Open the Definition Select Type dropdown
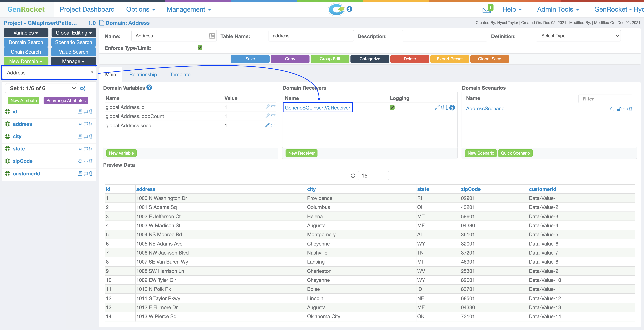The width and height of the screenshot is (644, 330). 578,36
